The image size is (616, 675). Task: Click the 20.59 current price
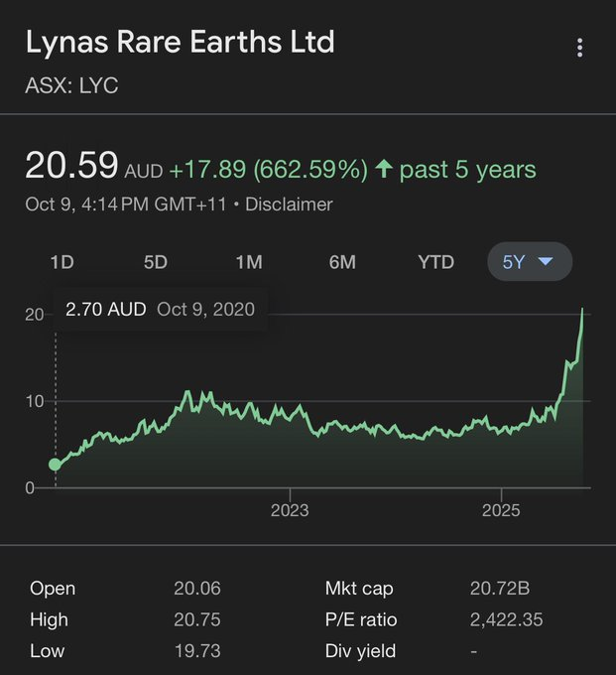71,165
